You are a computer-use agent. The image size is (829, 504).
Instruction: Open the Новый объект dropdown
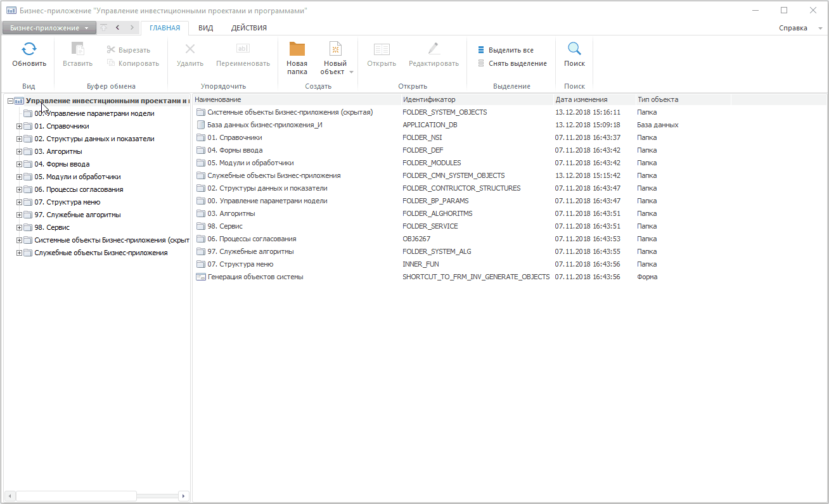(351, 72)
